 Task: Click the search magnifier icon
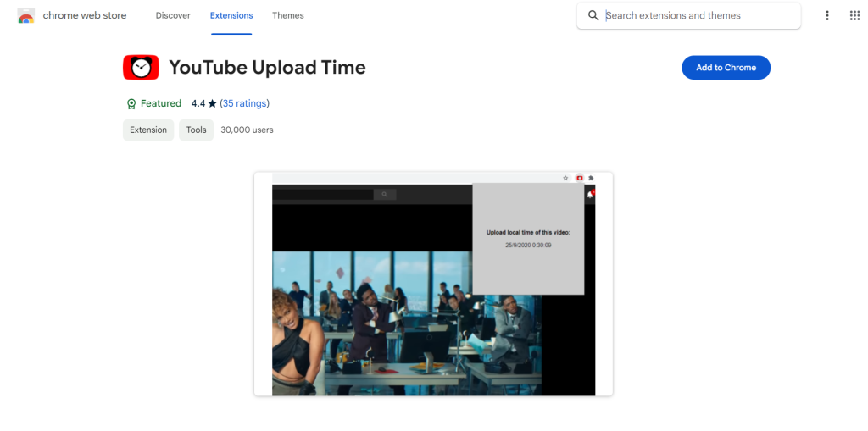click(x=593, y=15)
